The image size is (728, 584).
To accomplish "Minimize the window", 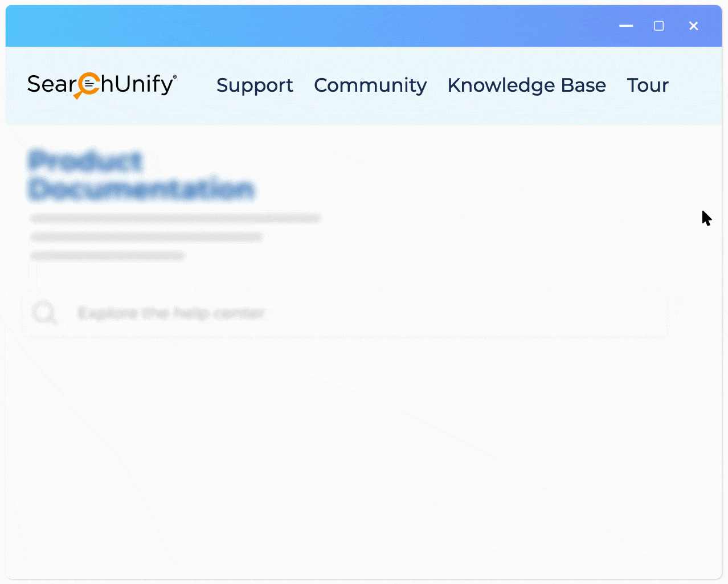I will click(x=626, y=26).
